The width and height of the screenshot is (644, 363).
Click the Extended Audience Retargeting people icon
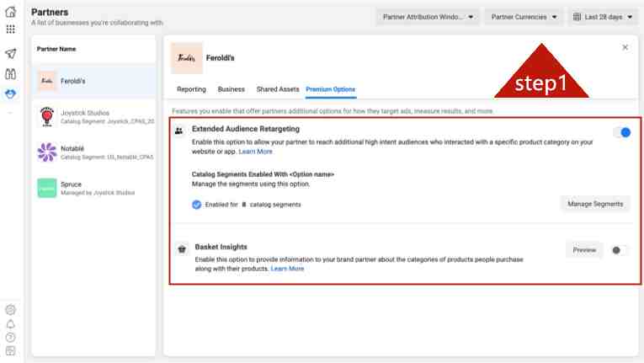[179, 131]
